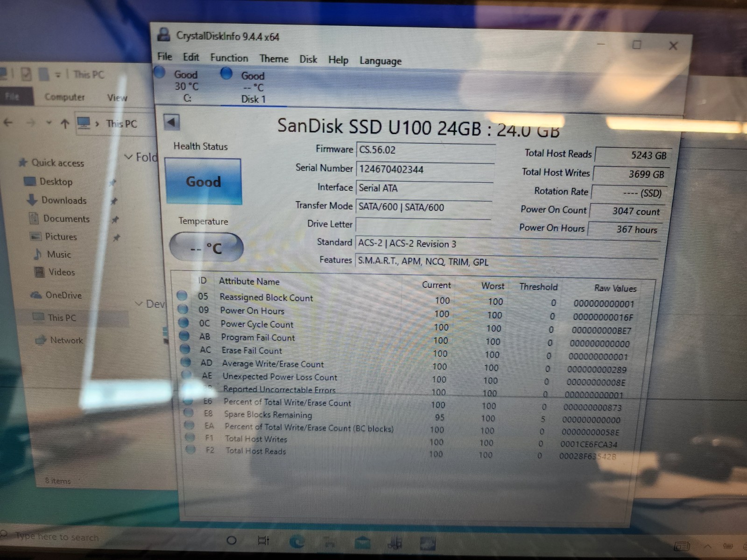This screenshot has width=747, height=560.
Task: Click status icon of Program Fail Count row
Action: click(x=185, y=336)
